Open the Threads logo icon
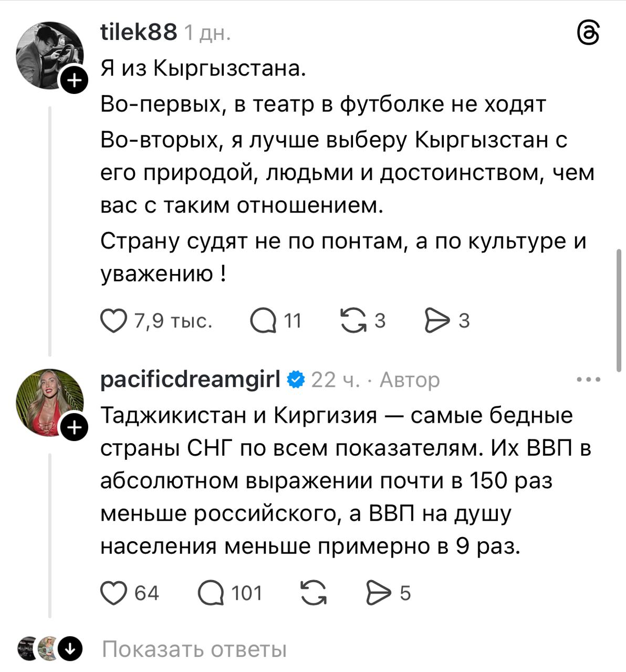The width and height of the screenshot is (626, 672). coord(588,34)
